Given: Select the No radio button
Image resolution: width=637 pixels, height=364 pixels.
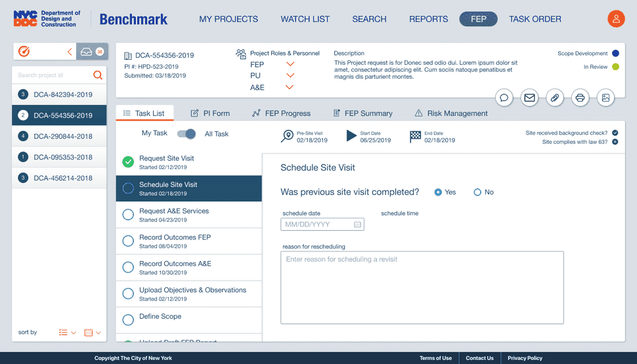Looking at the screenshot, I should 477,192.
